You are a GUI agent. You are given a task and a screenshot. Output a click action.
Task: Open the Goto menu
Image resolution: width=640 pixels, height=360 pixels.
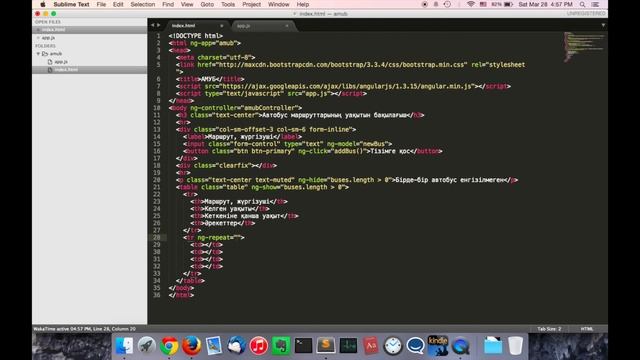[207, 4]
